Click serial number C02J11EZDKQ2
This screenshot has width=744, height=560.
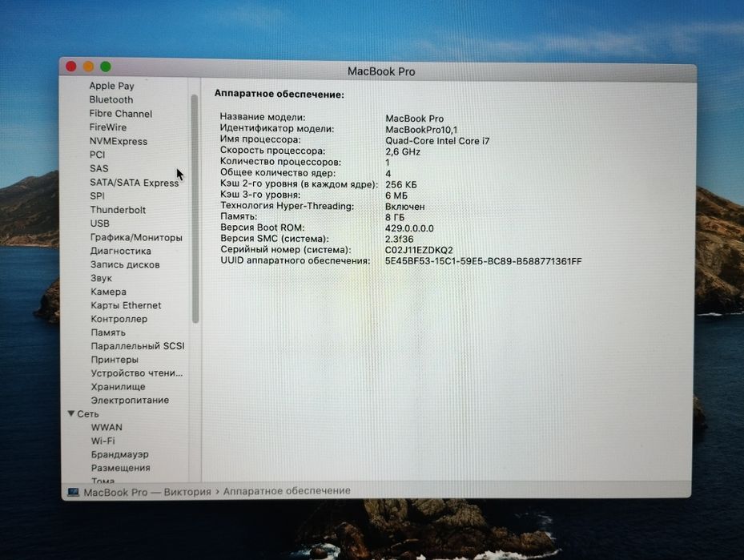419,250
